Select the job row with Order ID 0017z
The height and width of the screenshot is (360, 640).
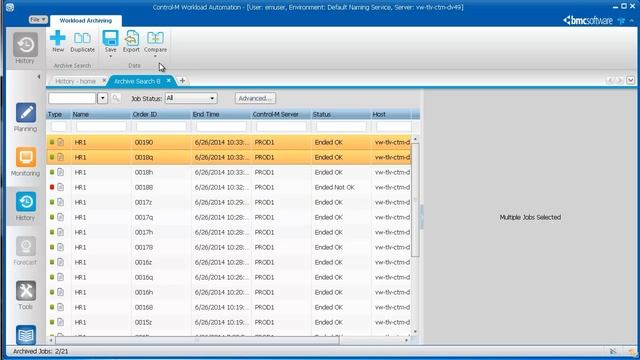coord(229,202)
